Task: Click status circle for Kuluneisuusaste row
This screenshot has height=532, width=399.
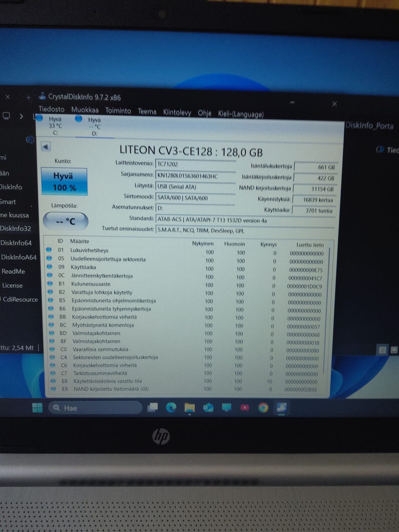Action: point(50,283)
